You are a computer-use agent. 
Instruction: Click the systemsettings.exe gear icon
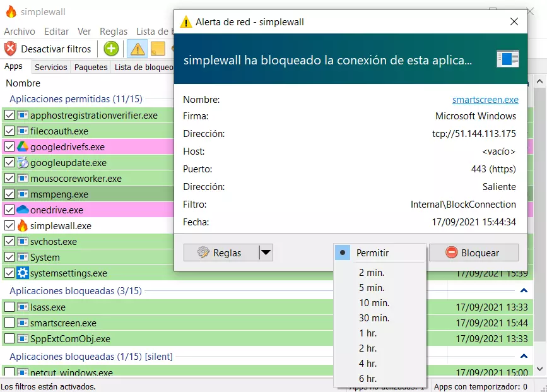tap(23, 273)
